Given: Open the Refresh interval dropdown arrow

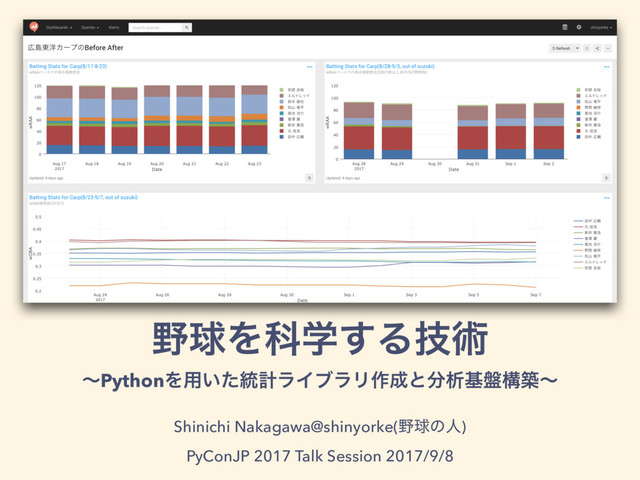Looking at the screenshot, I should (x=577, y=48).
